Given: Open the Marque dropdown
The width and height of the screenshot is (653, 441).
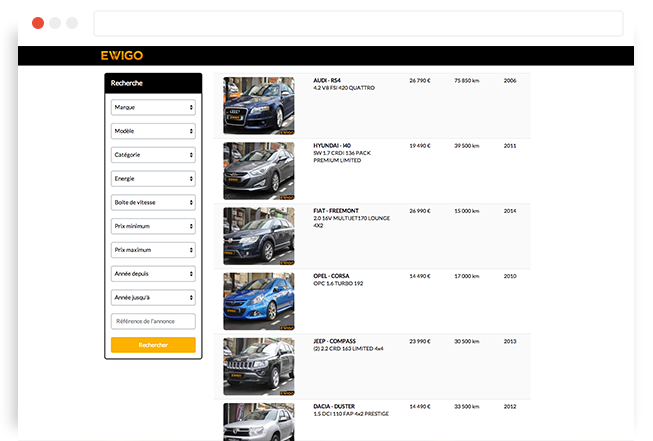Looking at the screenshot, I should point(153,107).
